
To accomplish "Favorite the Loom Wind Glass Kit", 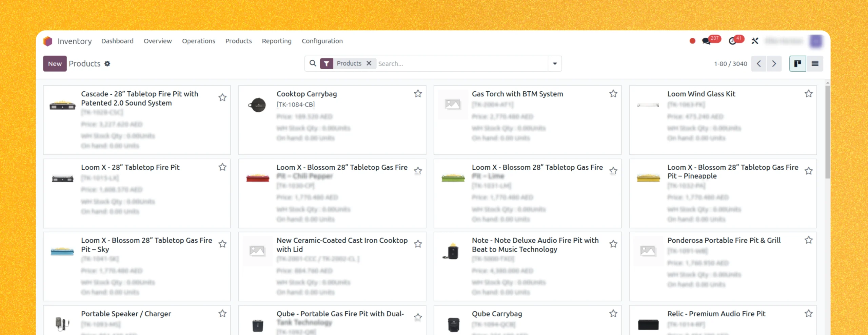I will pos(809,94).
